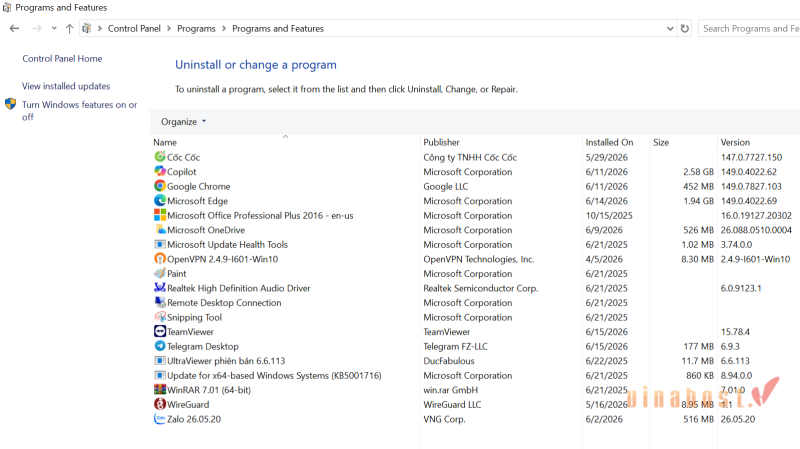Click the Google LLC publisher cell

[445, 186]
